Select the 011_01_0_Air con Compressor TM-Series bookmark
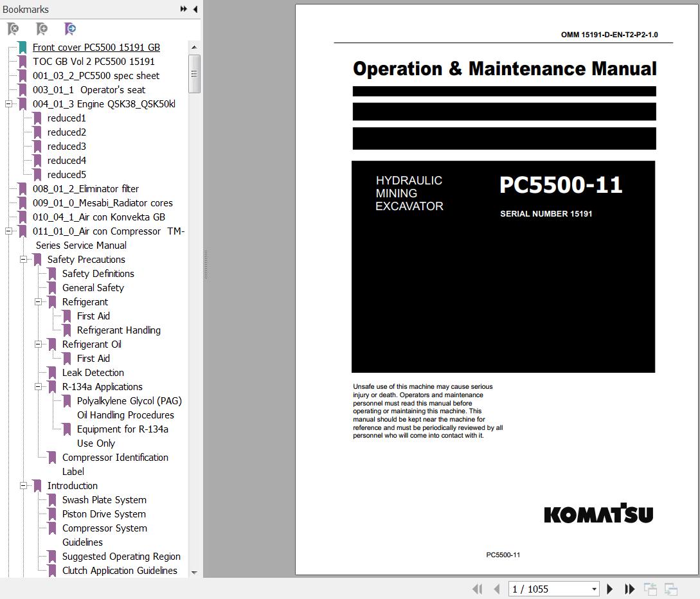 [x=109, y=238]
